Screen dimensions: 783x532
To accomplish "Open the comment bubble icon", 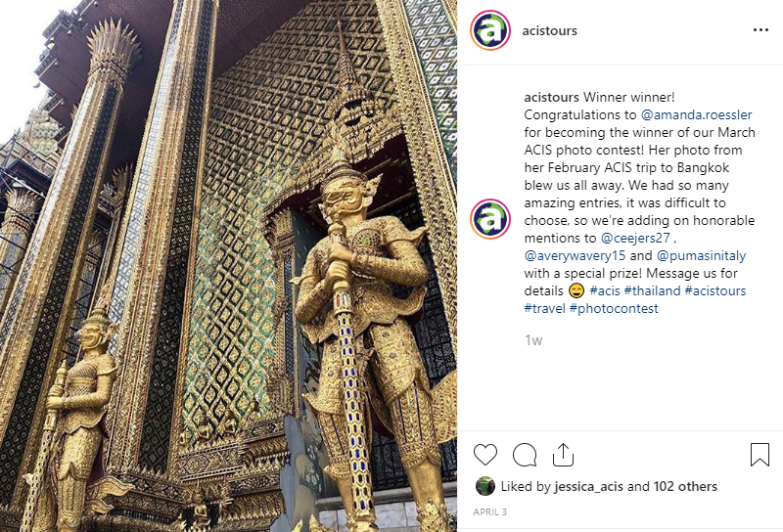I will 525,455.
